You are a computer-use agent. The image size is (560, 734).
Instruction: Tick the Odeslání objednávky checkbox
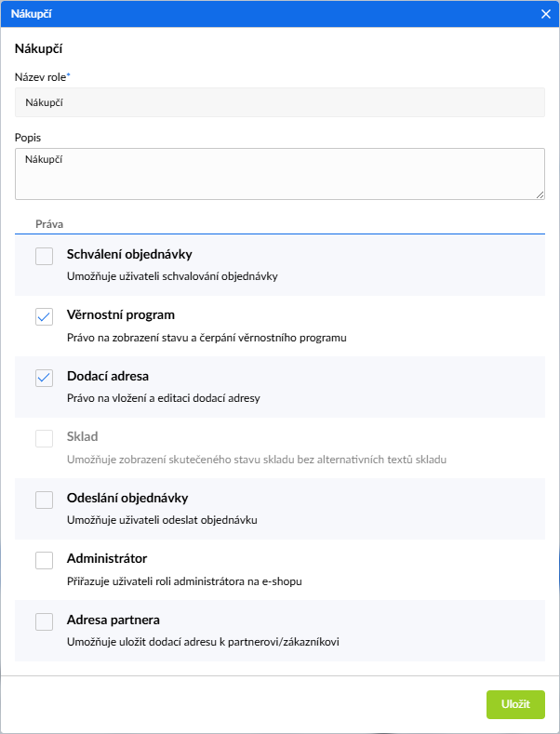(x=44, y=500)
